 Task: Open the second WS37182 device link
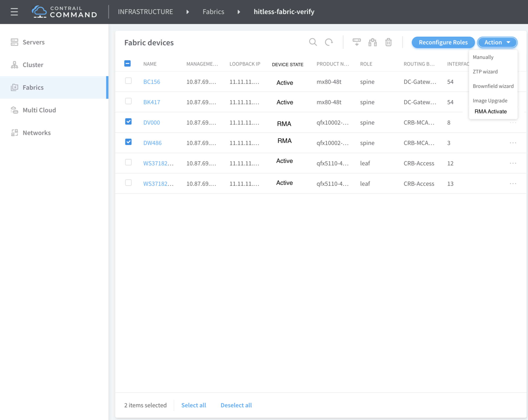pyautogui.click(x=159, y=183)
